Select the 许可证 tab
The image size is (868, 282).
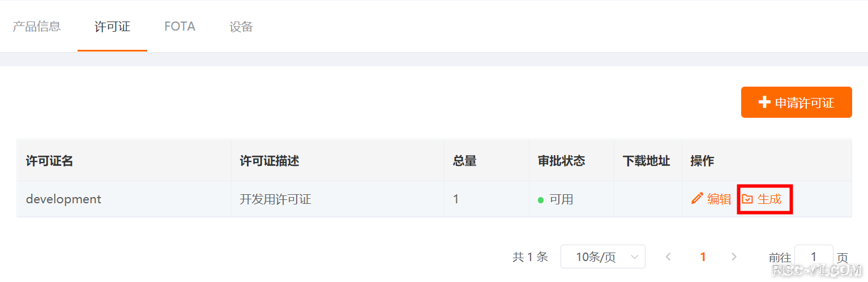[112, 26]
